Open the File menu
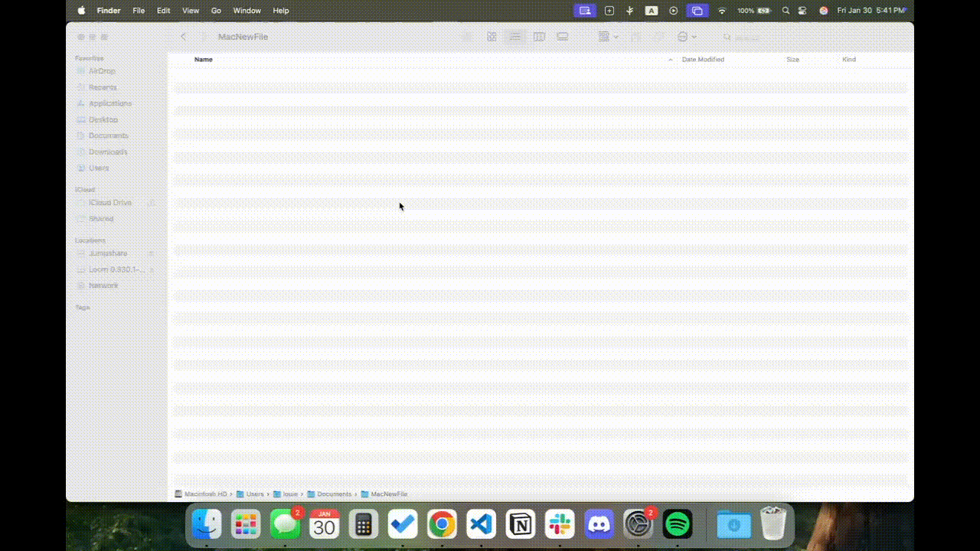 point(139,11)
